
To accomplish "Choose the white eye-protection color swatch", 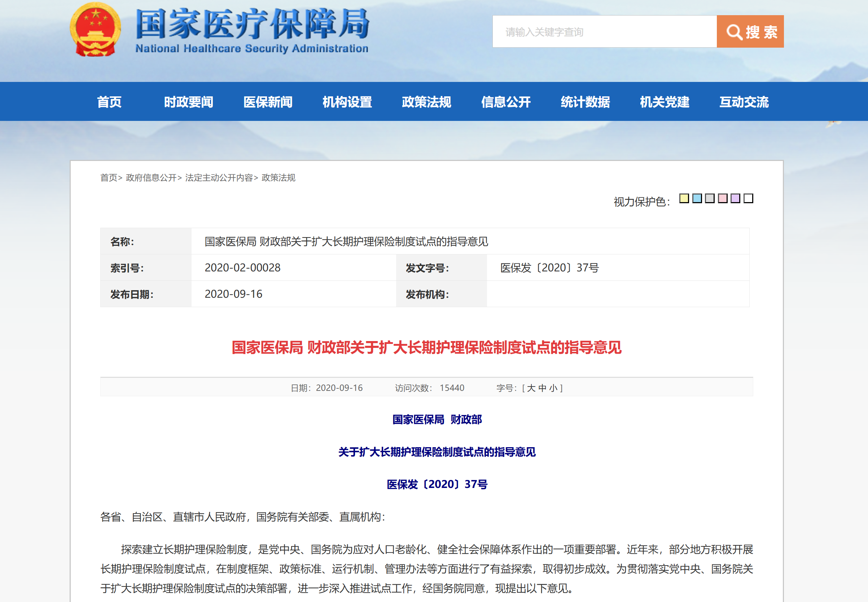I will [749, 199].
